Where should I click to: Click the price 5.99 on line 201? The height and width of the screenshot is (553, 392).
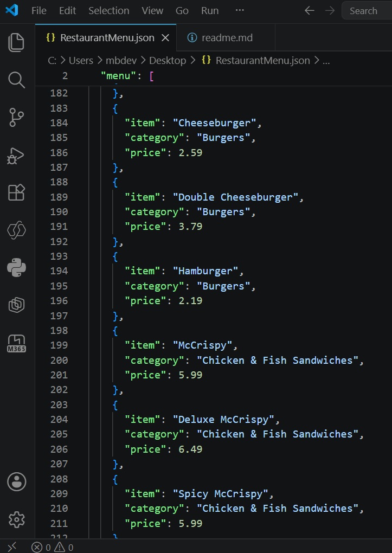click(190, 375)
